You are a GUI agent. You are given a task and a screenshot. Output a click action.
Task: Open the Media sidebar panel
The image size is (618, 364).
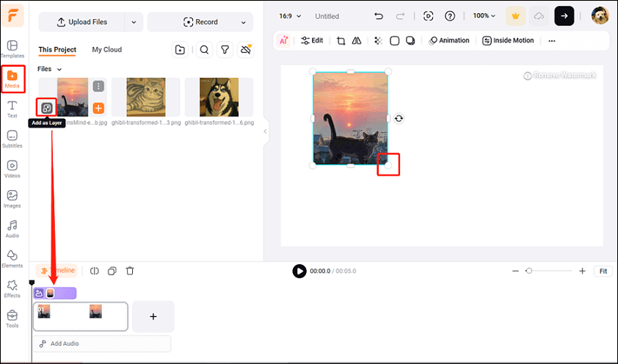tap(12, 79)
